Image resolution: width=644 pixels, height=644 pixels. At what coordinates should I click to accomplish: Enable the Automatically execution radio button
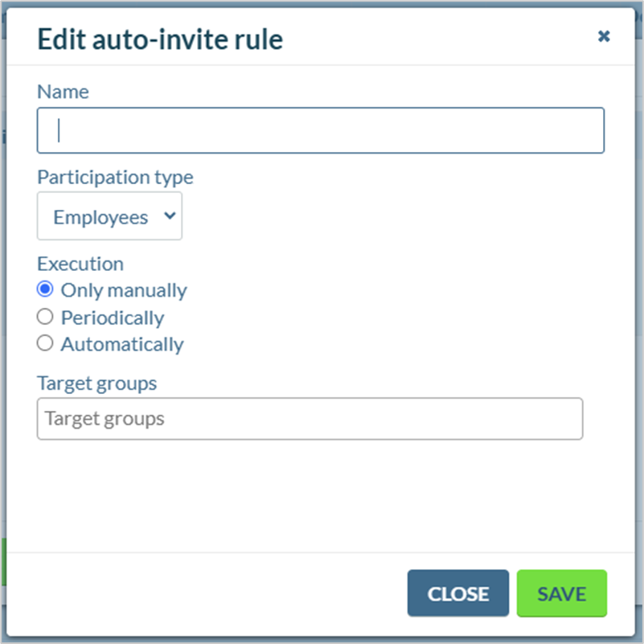[x=45, y=343]
